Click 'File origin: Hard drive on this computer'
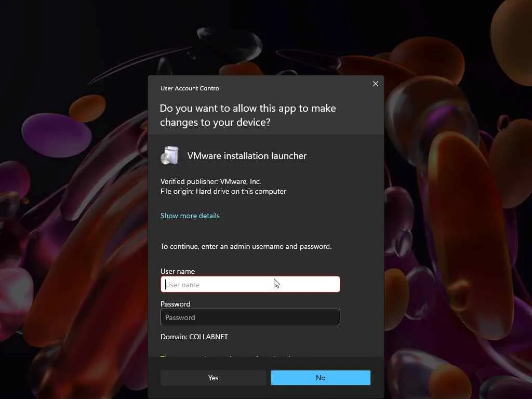Screen dimensions: 532x399 click(223, 191)
